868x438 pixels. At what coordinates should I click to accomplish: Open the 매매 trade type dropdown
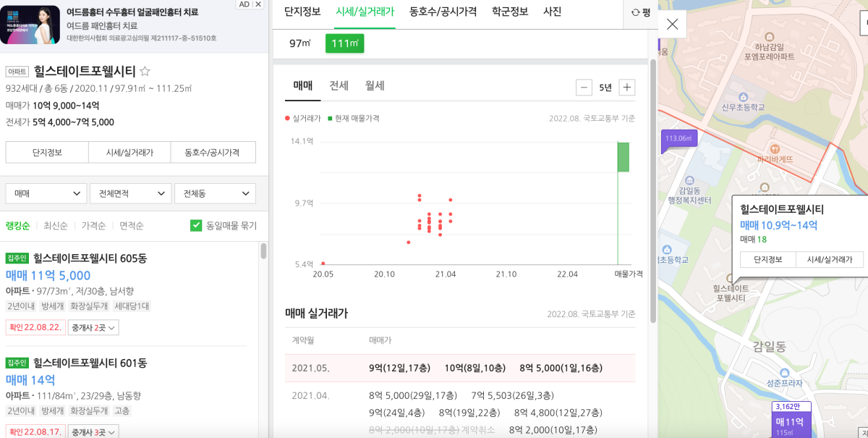(x=46, y=193)
